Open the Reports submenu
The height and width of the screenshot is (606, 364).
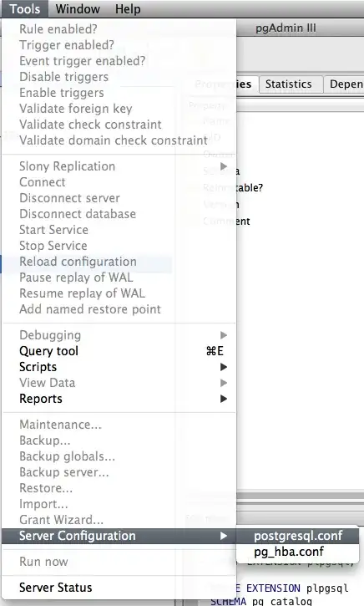(x=119, y=399)
